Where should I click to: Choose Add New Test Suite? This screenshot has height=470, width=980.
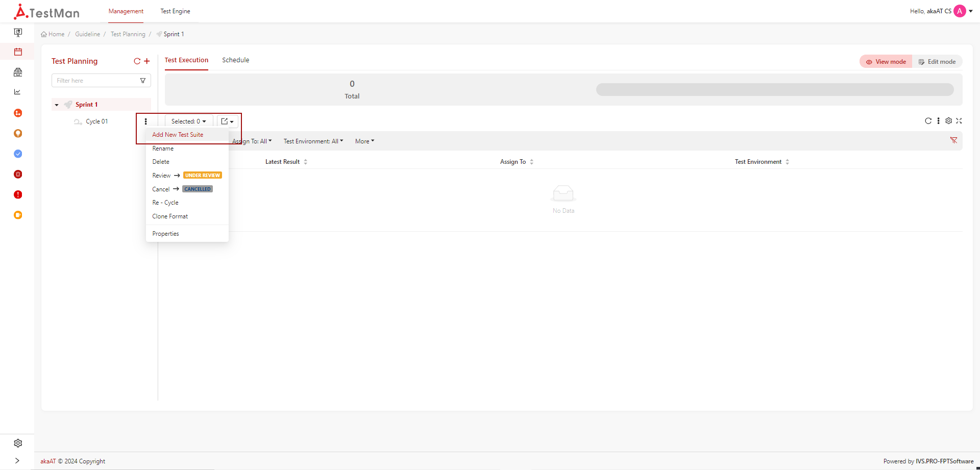tap(187, 135)
